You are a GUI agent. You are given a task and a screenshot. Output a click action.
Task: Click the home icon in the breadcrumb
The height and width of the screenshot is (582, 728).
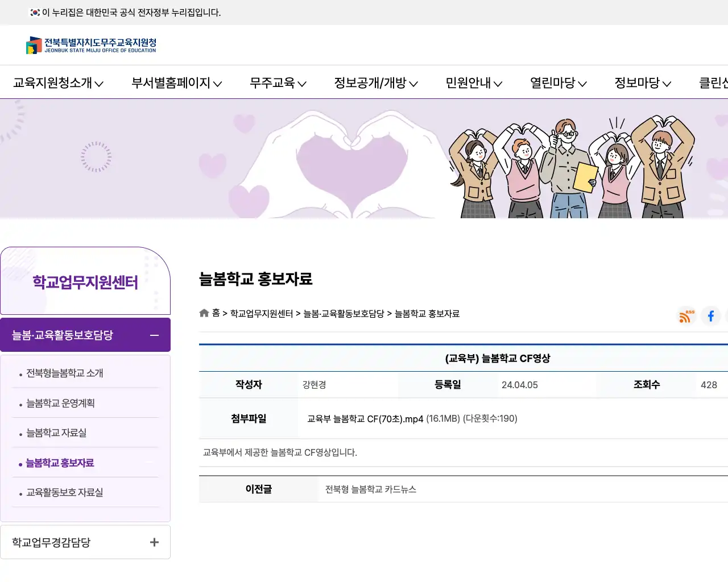coord(204,312)
